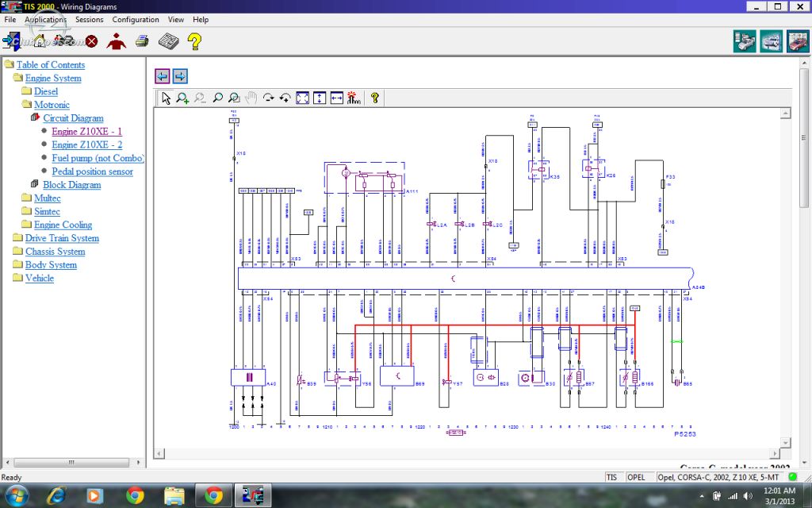Image resolution: width=812 pixels, height=508 pixels.
Task: Fit the whole diagram to the window
Action: pos(302,98)
